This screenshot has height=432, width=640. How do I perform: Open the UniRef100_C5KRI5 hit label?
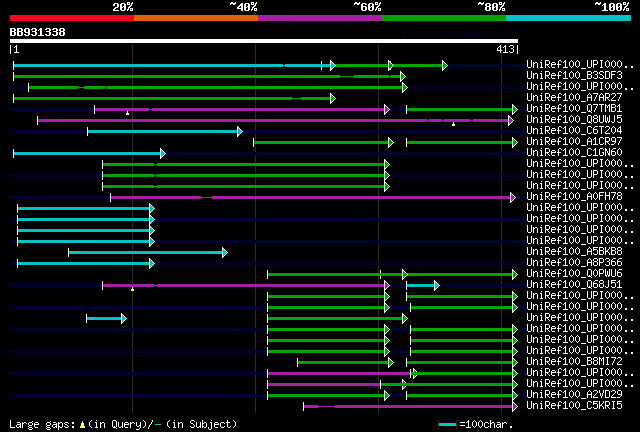point(574,406)
